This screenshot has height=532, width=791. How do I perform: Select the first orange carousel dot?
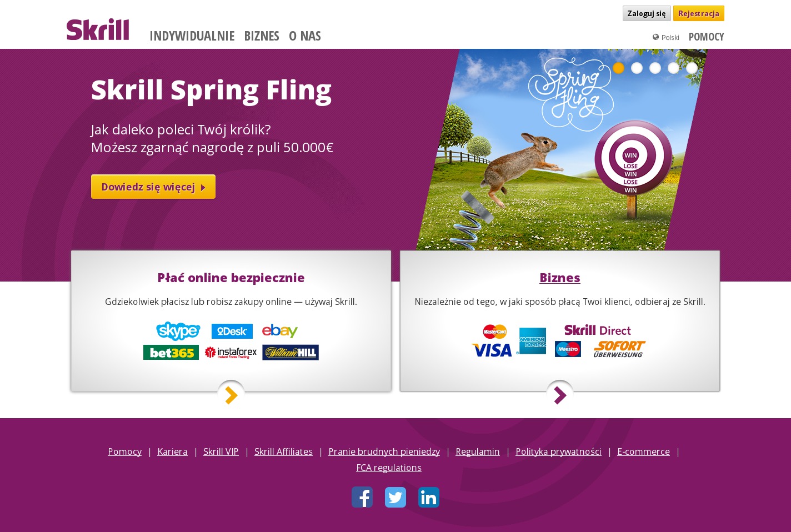point(619,68)
